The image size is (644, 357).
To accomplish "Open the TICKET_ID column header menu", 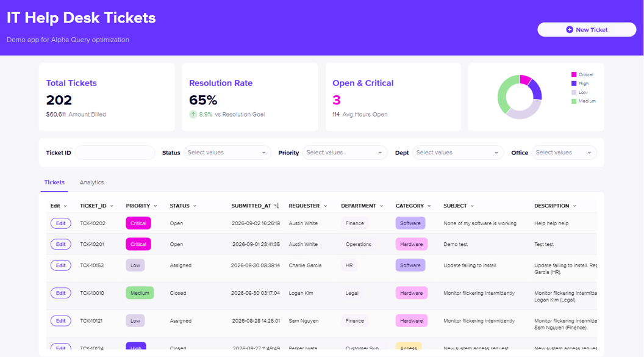I will click(112, 206).
